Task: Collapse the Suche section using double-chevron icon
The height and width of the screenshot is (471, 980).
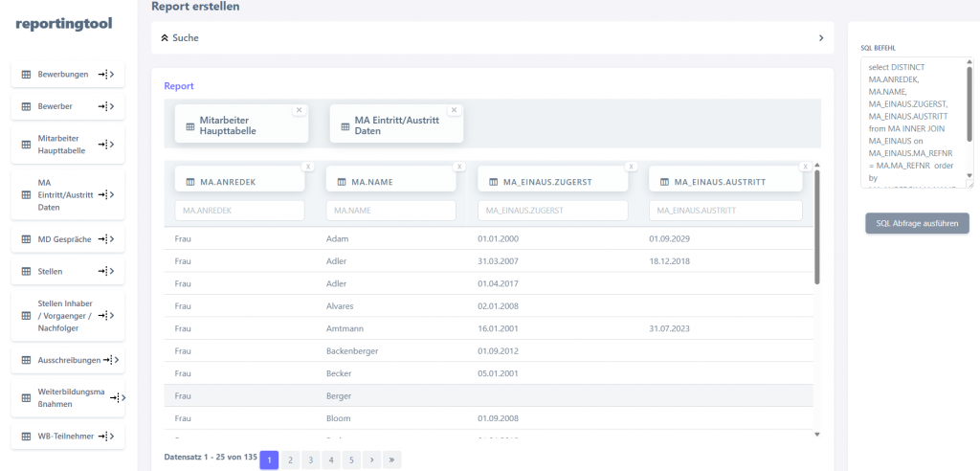Action: pos(165,38)
